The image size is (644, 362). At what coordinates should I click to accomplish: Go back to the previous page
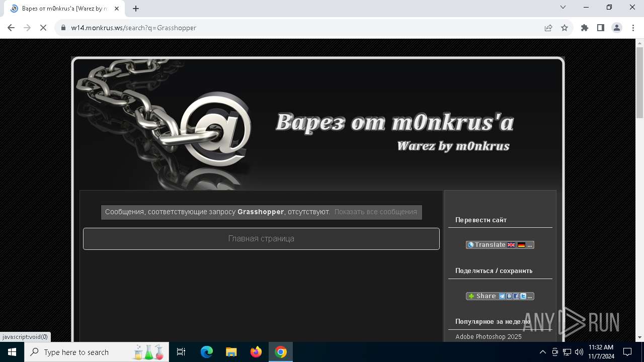pyautogui.click(x=11, y=28)
